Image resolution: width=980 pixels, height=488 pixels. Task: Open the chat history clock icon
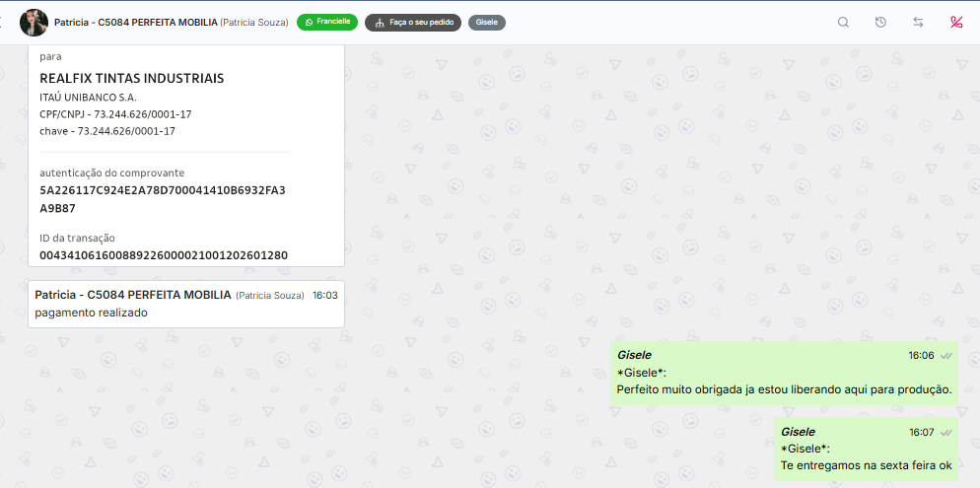pyautogui.click(x=880, y=23)
